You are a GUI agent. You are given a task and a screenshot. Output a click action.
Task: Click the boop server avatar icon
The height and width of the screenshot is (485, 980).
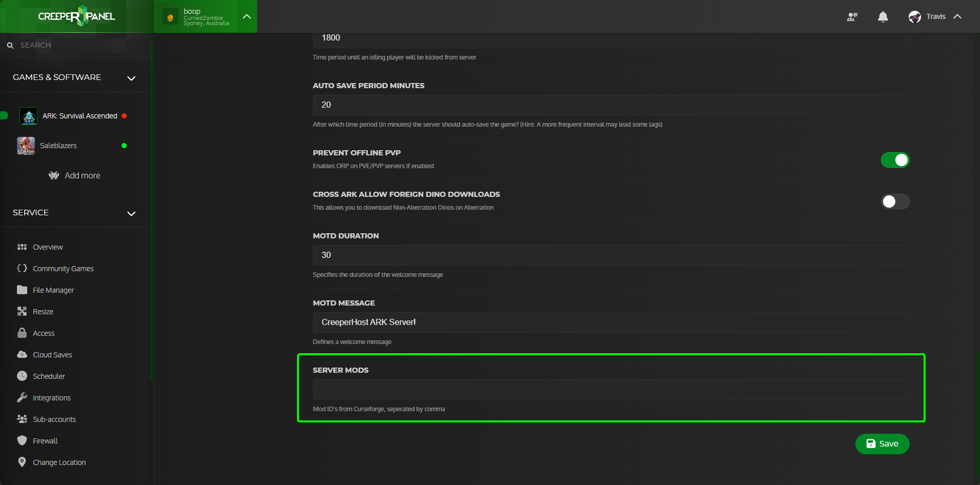click(x=170, y=17)
